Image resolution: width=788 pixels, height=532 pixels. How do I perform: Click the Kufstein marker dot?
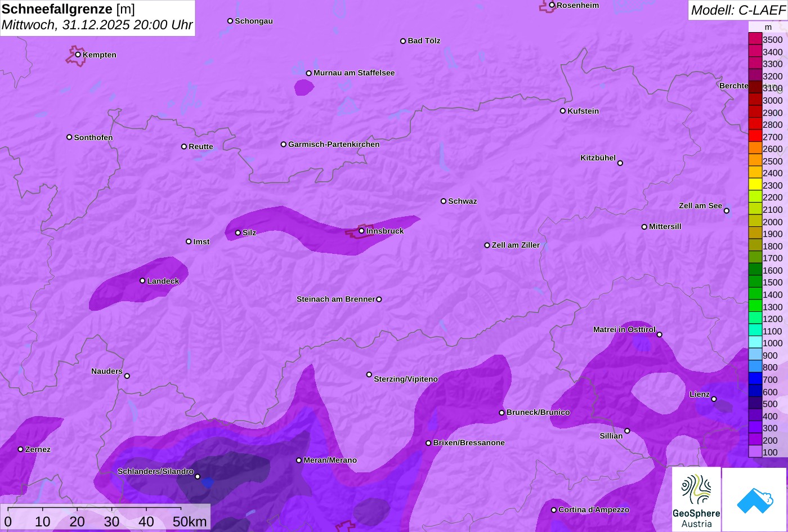pos(562,111)
